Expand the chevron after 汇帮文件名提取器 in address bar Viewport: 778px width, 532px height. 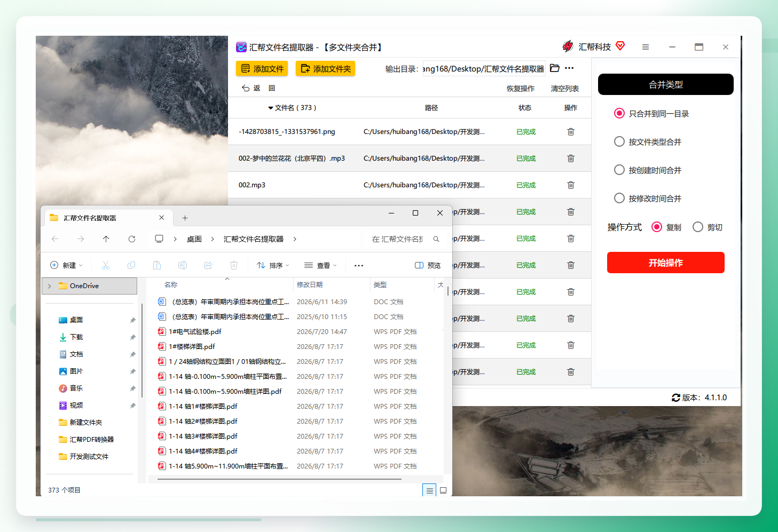pyautogui.click(x=295, y=239)
